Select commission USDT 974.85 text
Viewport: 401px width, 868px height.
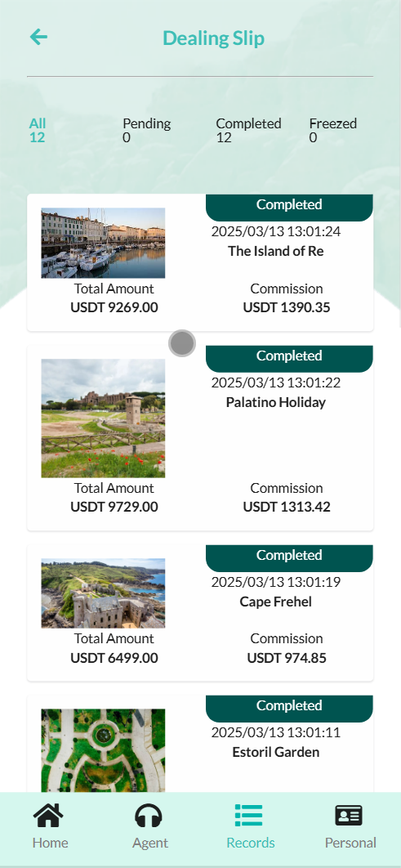(287, 658)
